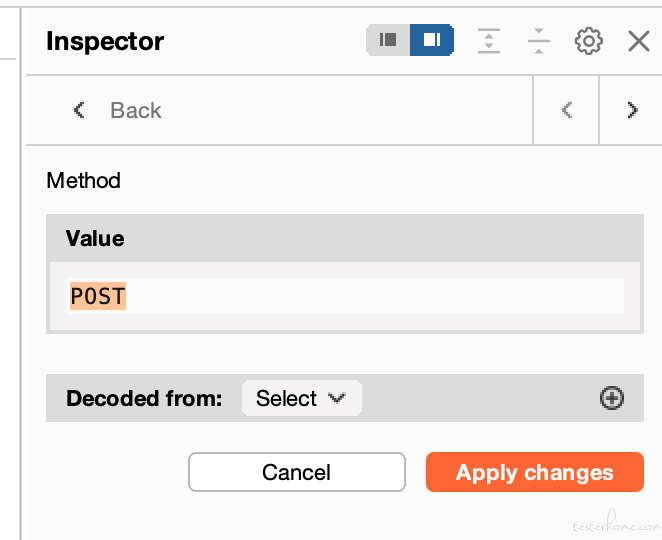Select the right-docked Inspector layout toggle
Image resolution: width=662 pixels, height=540 pixels.
point(432,40)
